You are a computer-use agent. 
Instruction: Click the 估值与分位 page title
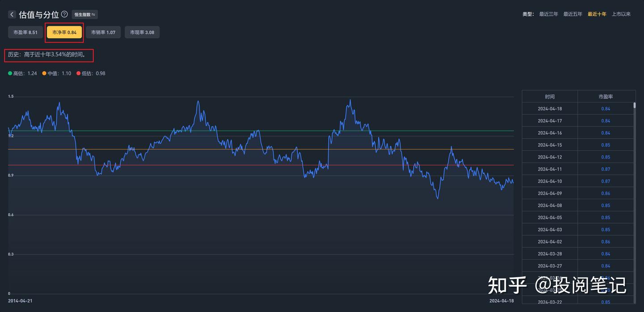click(38, 14)
